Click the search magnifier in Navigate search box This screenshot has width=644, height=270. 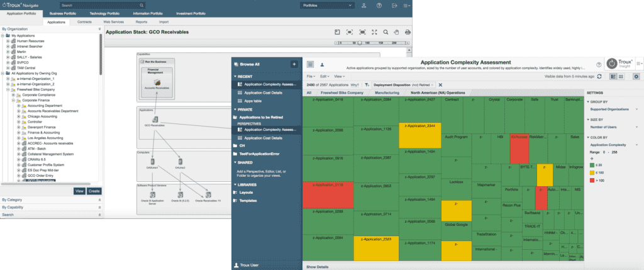pyautogui.click(x=142, y=5)
